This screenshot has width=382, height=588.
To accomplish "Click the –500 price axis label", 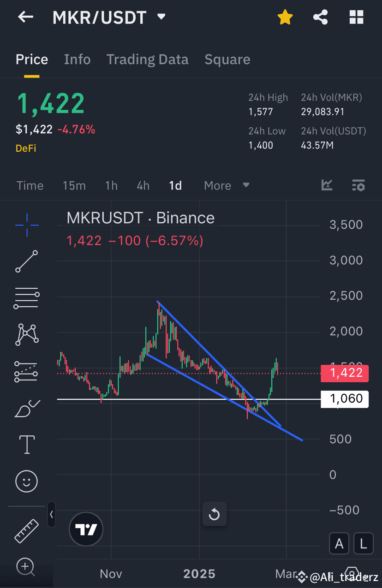I will tap(345, 510).
